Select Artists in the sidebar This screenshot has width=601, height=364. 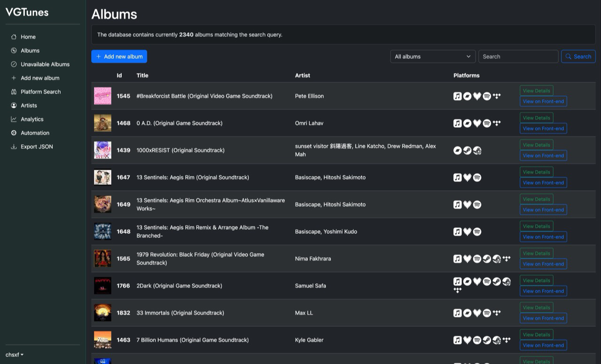[29, 105]
